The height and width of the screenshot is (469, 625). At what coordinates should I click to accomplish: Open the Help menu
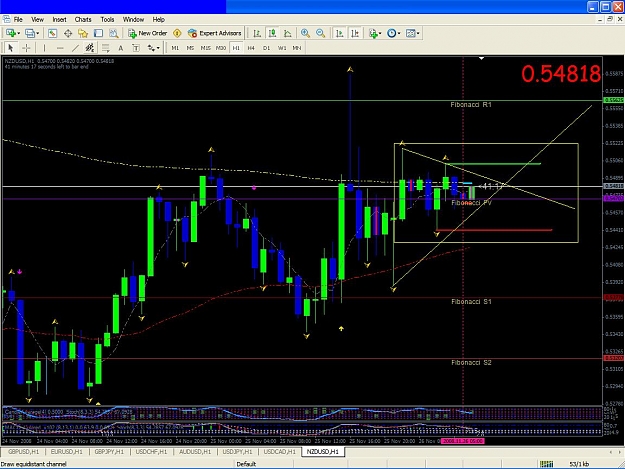(x=159, y=20)
